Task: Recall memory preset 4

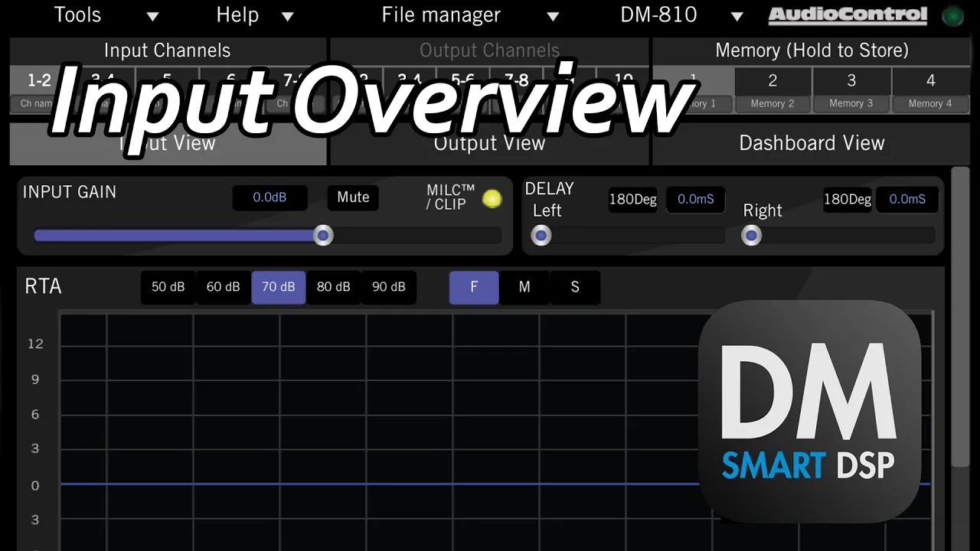Action: (x=930, y=80)
